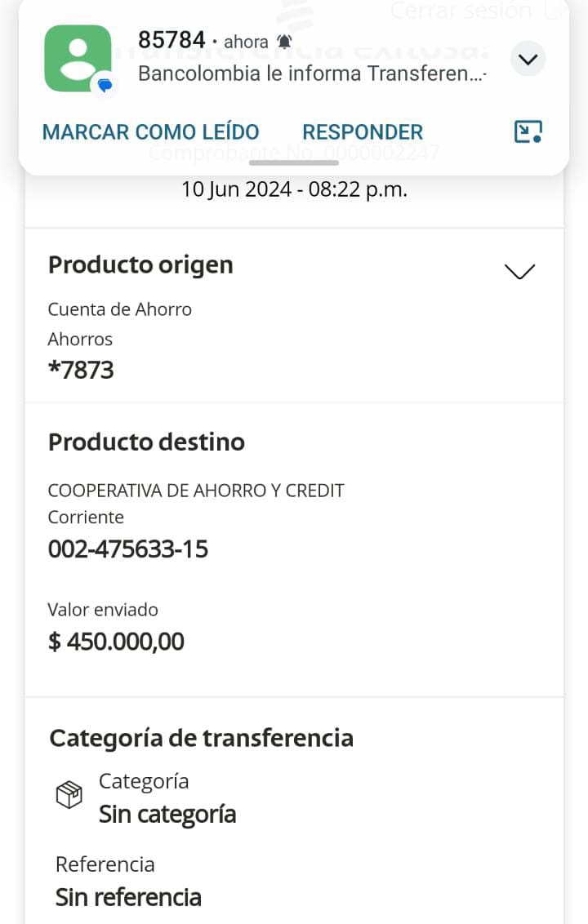Expand the Bancolombia notification chevron
This screenshot has width=588, height=924.
[x=528, y=59]
